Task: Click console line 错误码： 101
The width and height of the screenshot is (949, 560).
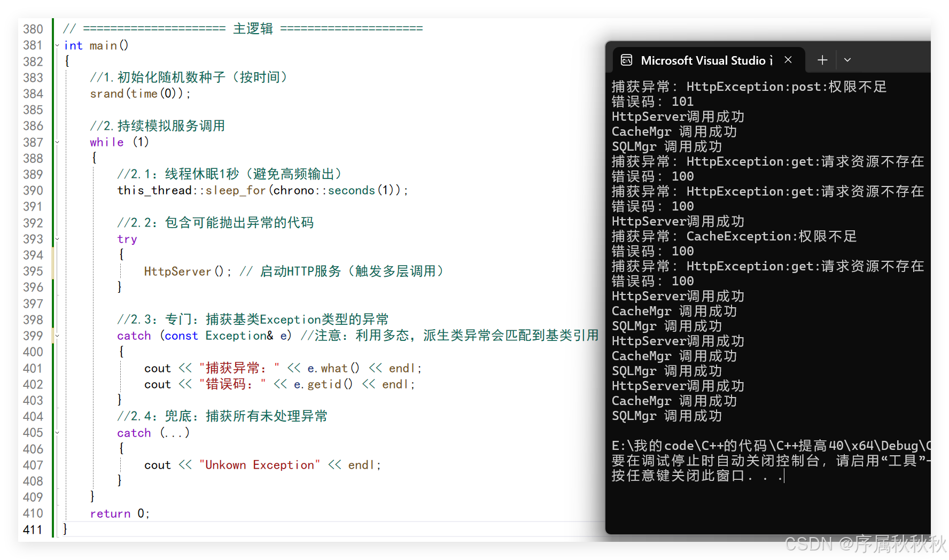Action: tap(652, 102)
